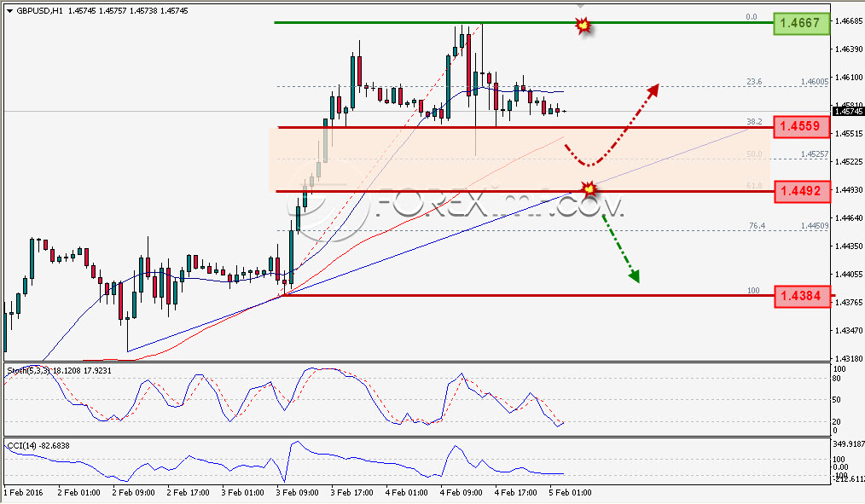Image resolution: width=865 pixels, height=504 pixels.
Task: Select the GBPUSD,H1 symbol label
Action: click(x=40, y=10)
